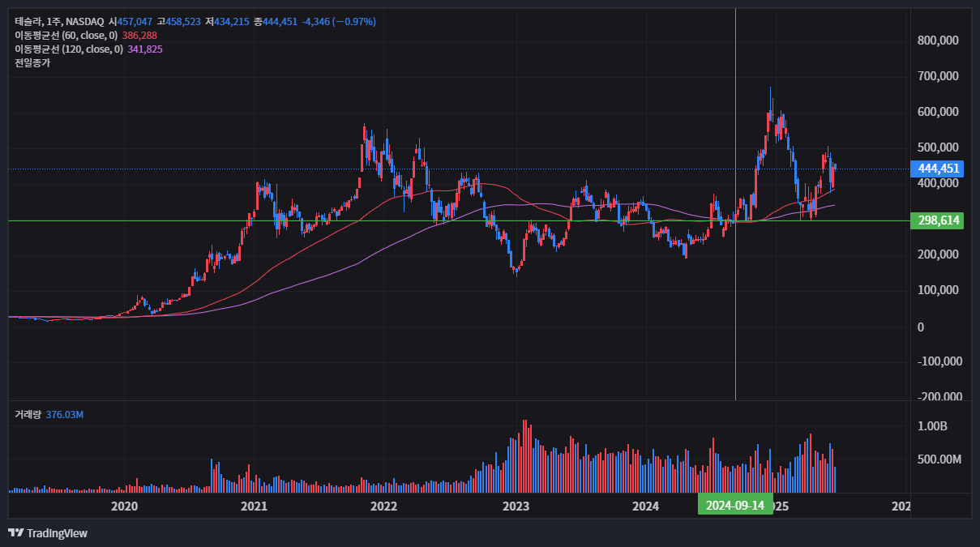The height and width of the screenshot is (547, 980).
Task: Click the 2020 label on time axis
Action: pyautogui.click(x=123, y=506)
